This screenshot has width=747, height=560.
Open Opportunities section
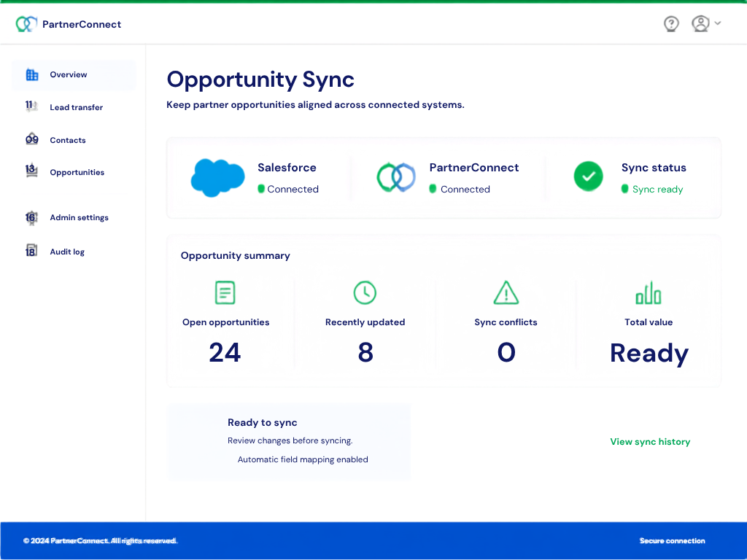click(77, 172)
